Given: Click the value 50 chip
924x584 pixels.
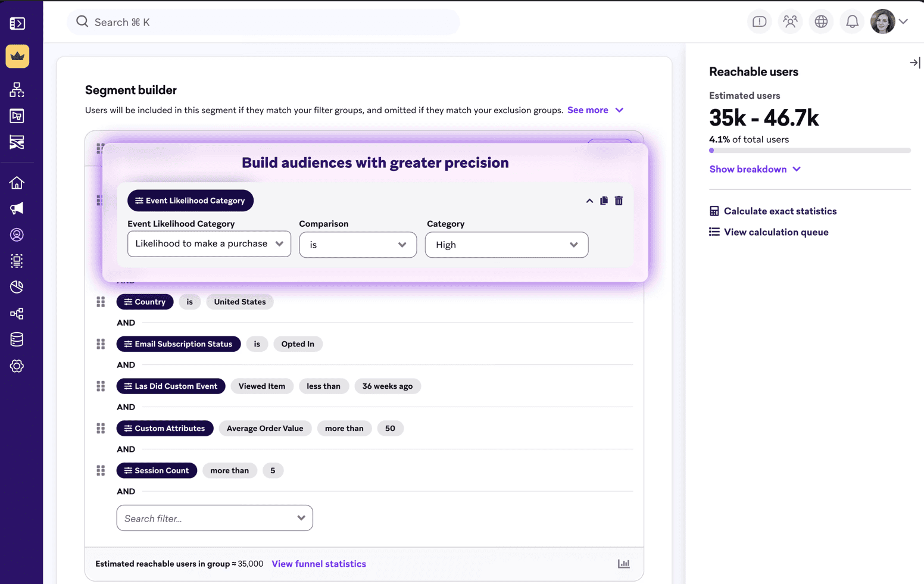Looking at the screenshot, I should 390,428.
